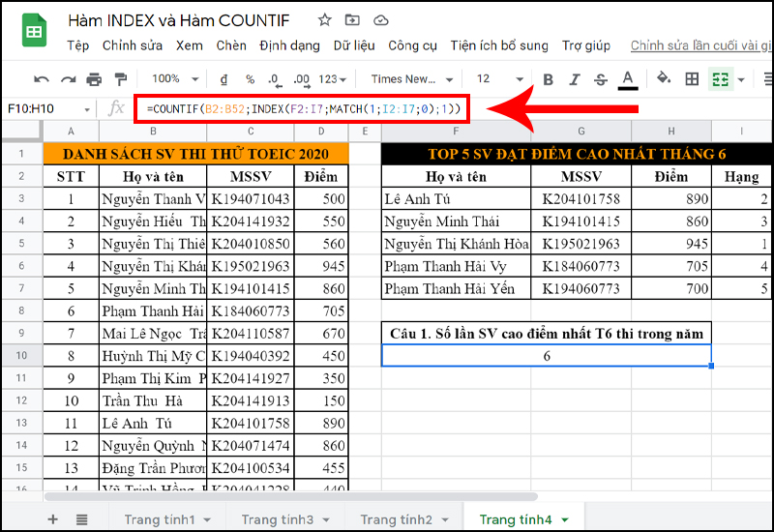Open the Định dạng menu
Image resolution: width=774 pixels, height=532 pixels.
[289, 45]
